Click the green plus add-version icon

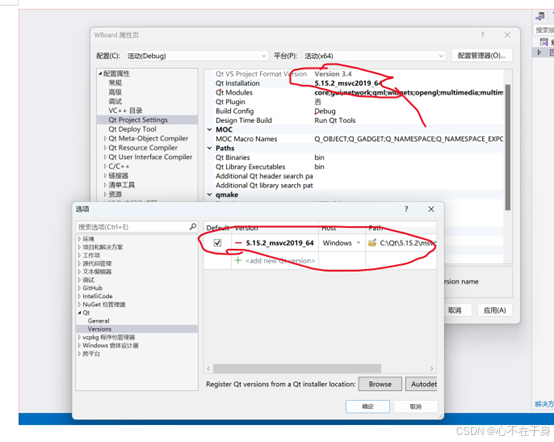[238, 260]
